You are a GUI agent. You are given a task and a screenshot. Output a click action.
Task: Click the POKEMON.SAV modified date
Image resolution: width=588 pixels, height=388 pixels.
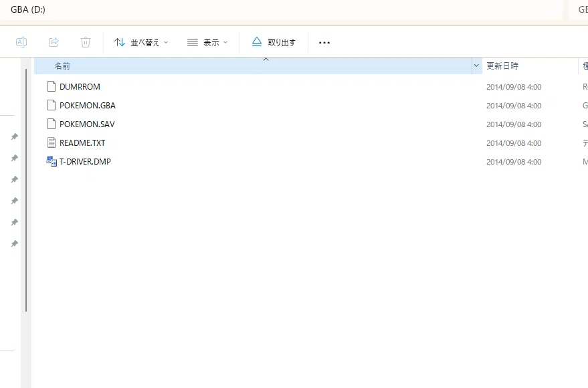point(514,124)
